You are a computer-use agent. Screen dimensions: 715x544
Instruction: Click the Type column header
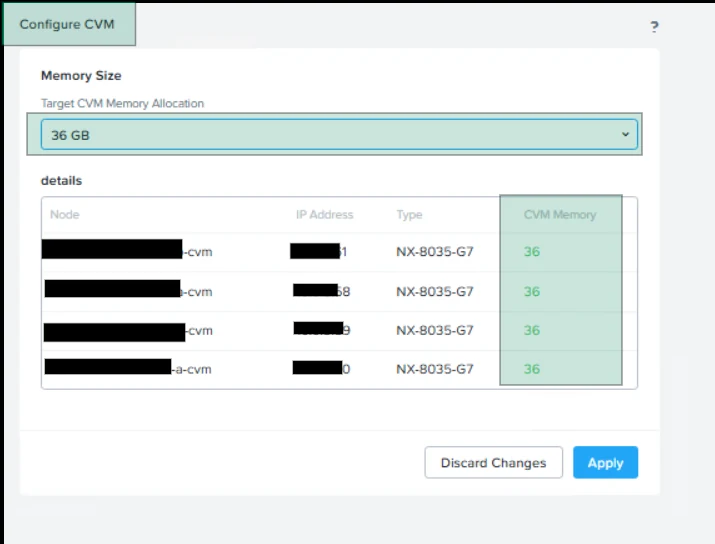tap(409, 214)
